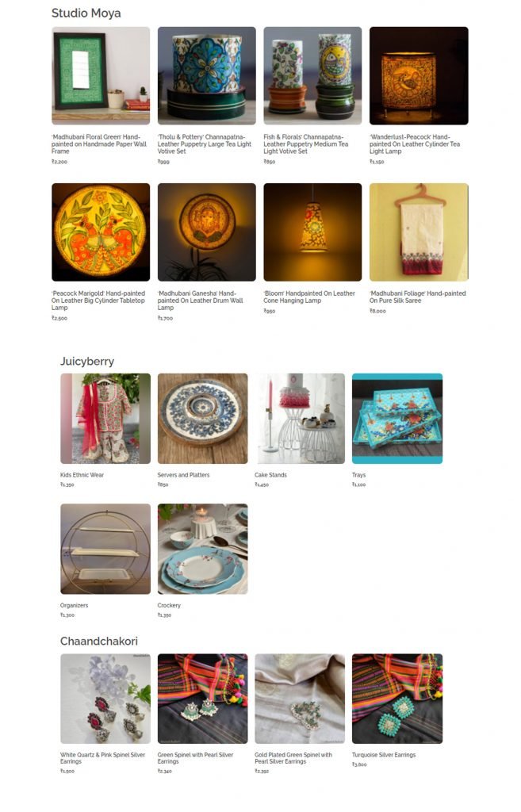Select Gold Plated Green Spinel Earrings thumbnail

point(300,699)
